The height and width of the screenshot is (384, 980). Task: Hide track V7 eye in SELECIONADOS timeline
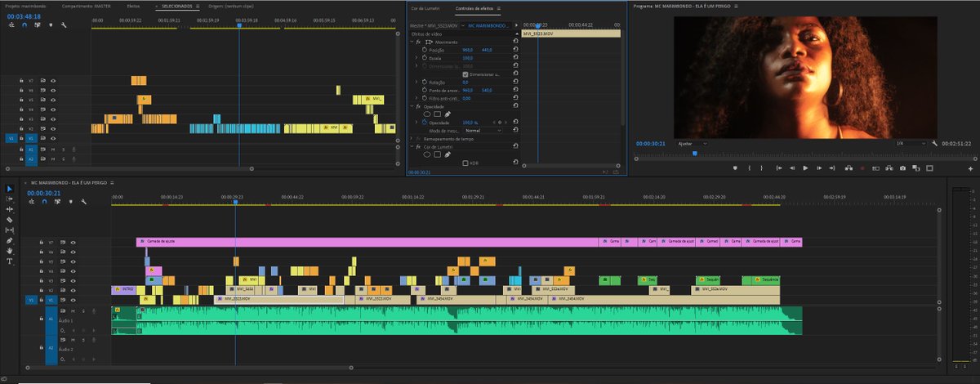coord(53,81)
